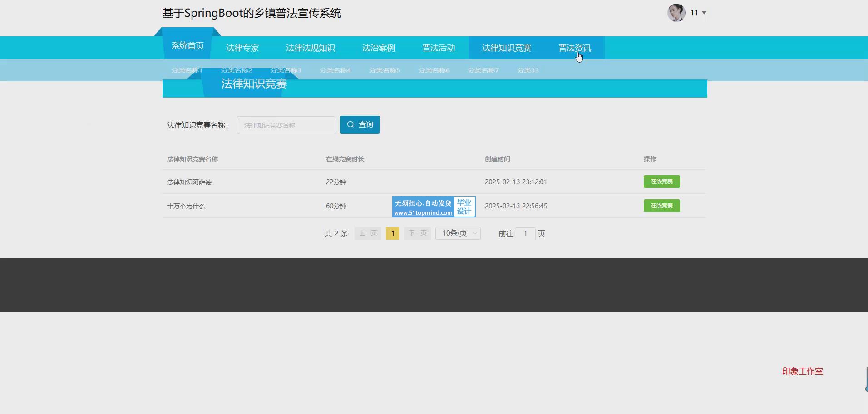Viewport: 868px width, 414px height.
Task: Choose the 分类33 submenu category
Action: tap(528, 70)
